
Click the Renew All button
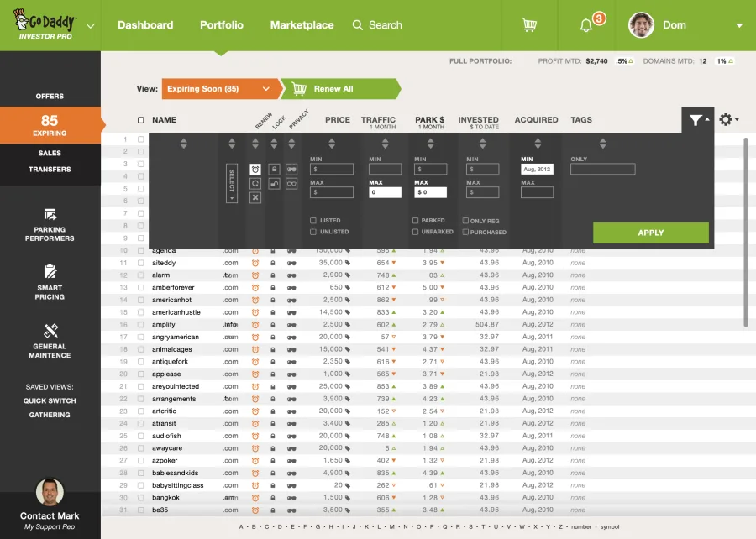[x=340, y=89]
